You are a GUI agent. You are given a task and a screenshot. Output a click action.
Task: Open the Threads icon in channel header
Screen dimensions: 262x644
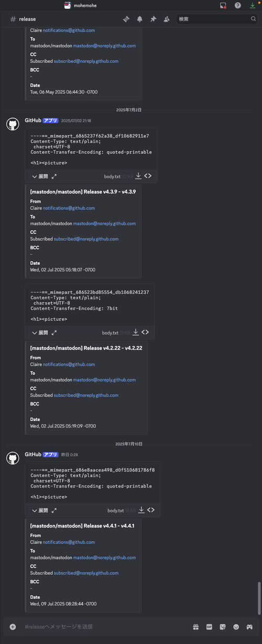tap(126, 19)
